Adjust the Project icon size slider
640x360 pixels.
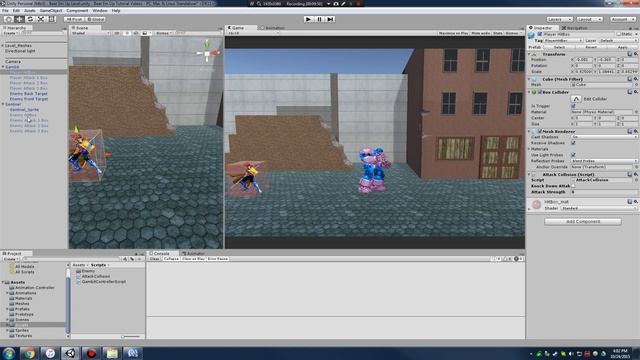(x=131, y=337)
